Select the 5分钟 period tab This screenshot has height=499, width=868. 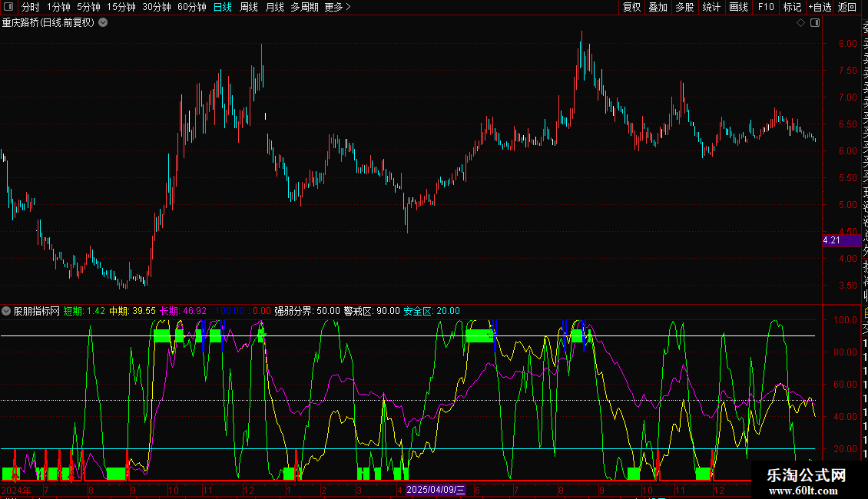tap(88, 7)
